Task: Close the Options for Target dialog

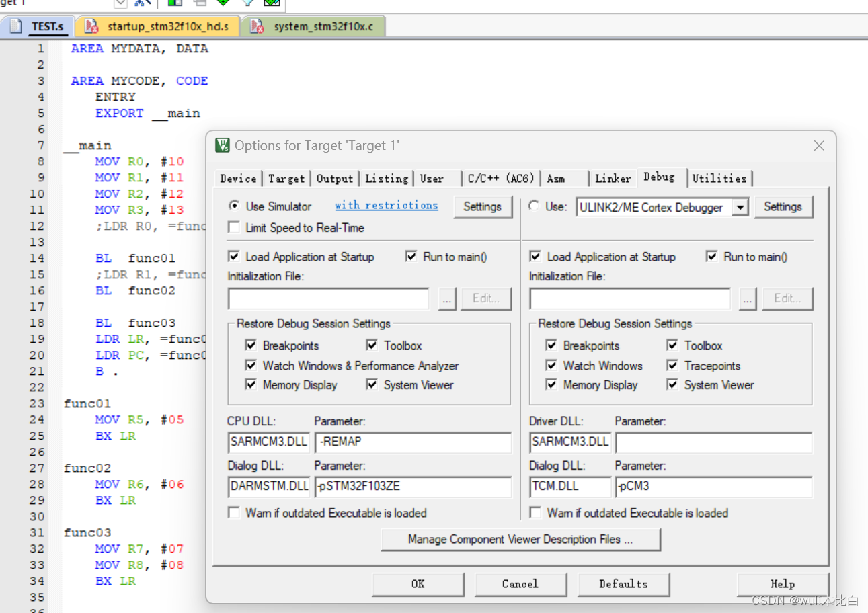Action: (x=819, y=145)
